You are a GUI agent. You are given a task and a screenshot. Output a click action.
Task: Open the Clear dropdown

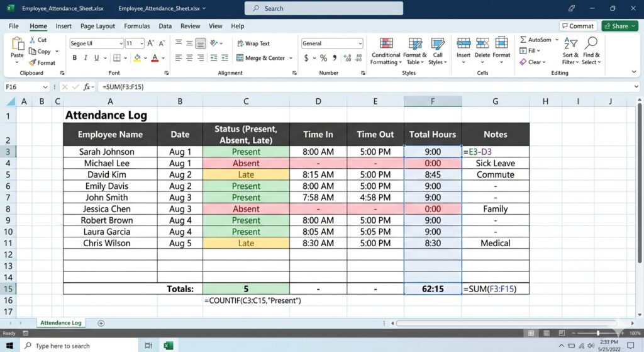click(x=533, y=62)
